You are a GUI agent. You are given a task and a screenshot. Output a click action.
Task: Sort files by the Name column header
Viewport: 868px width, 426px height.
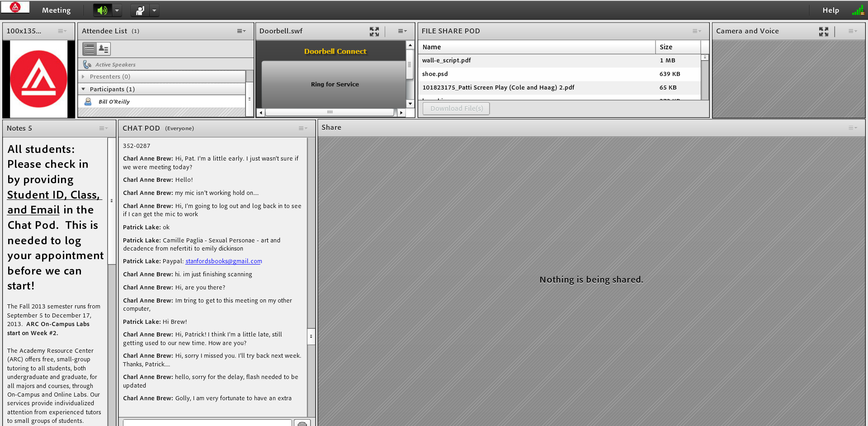point(537,47)
